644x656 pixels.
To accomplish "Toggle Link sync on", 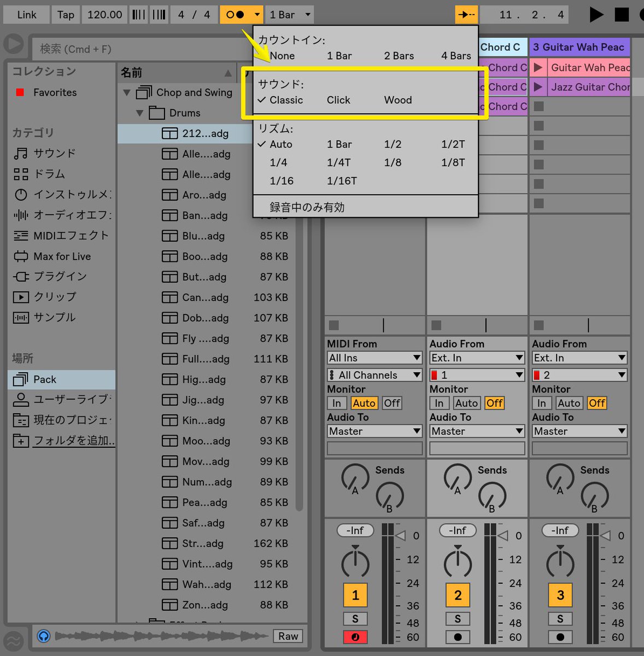I will (x=26, y=14).
